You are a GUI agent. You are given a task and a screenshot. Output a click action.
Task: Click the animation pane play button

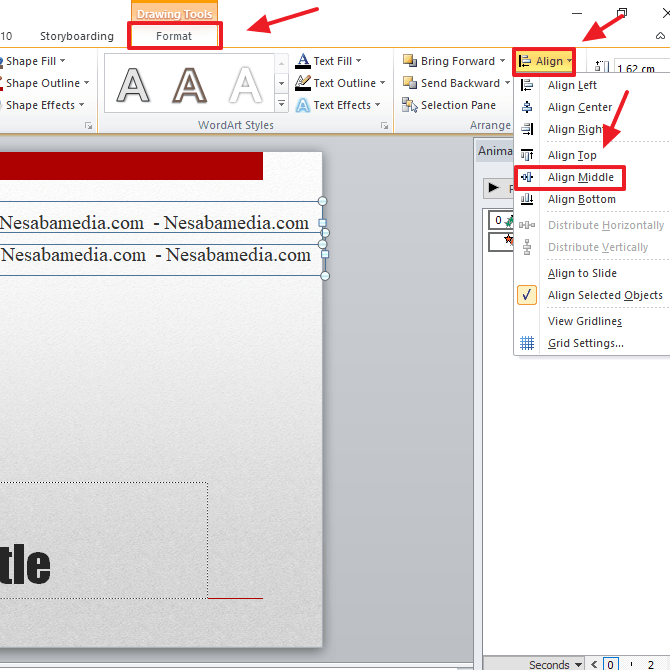click(494, 188)
